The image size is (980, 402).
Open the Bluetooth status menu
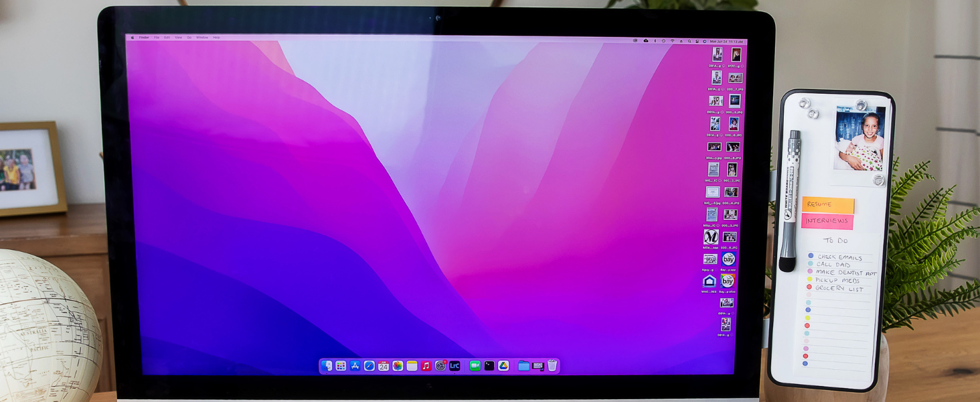pyautogui.click(x=655, y=41)
